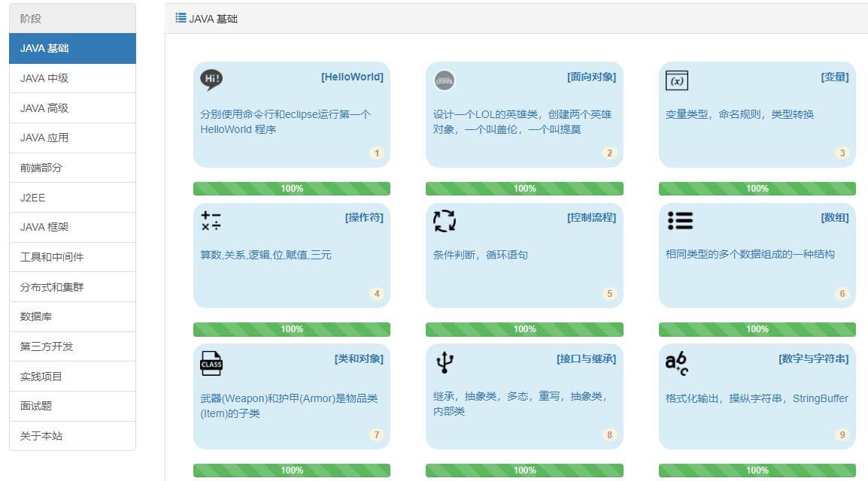
Task: Click number badge 4 on 操作符 card
Action: [x=377, y=294]
